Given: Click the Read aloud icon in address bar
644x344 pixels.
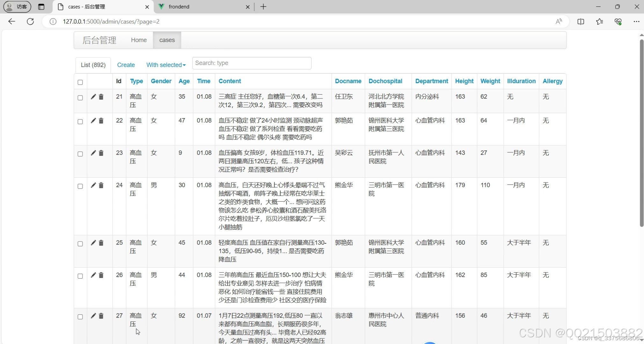Looking at the screenshot, I should [559, 21].
